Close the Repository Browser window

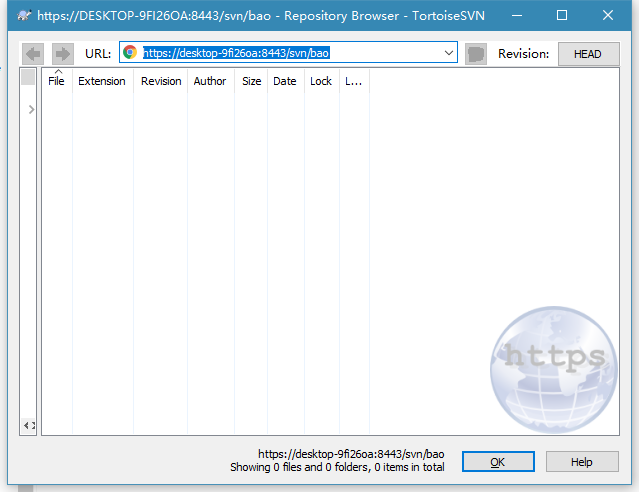[608, 15]
